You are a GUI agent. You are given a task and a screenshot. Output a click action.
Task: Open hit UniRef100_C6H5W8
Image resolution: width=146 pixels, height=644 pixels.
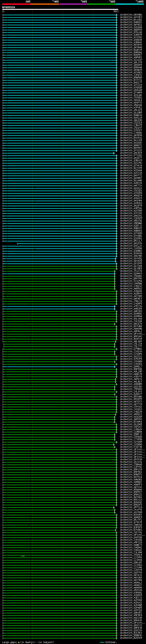point(131,284)
